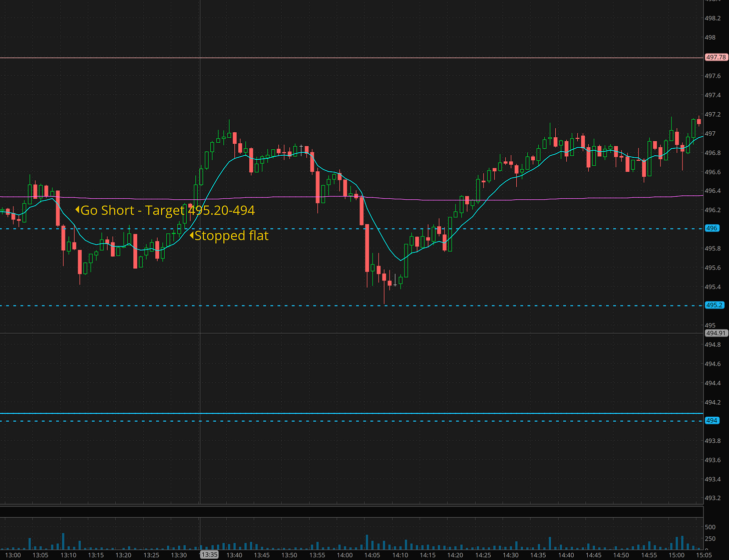Click the highlighted 13:35 crosshair time label
729x560 pixels.
[209, 554]
